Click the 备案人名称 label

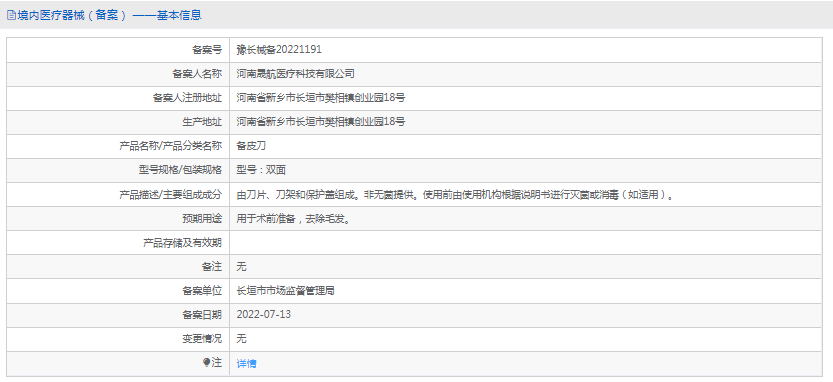click(x=197, y=74)
